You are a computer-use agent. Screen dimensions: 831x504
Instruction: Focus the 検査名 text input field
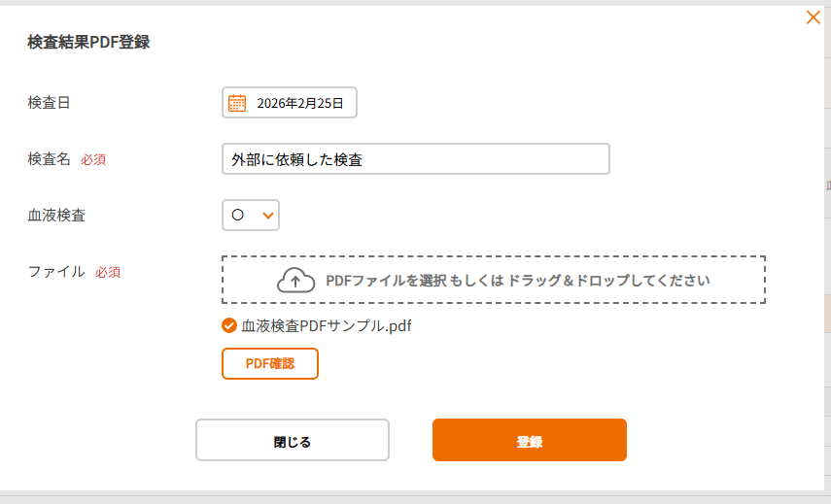415,159
